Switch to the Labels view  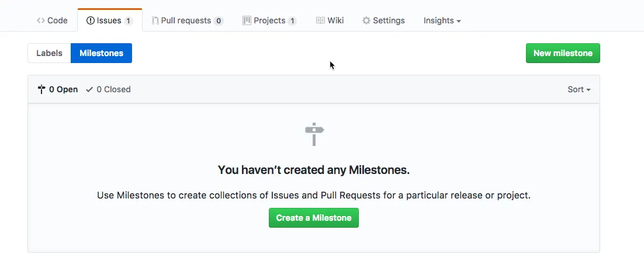pyautogui.click(x=49, y=53)
